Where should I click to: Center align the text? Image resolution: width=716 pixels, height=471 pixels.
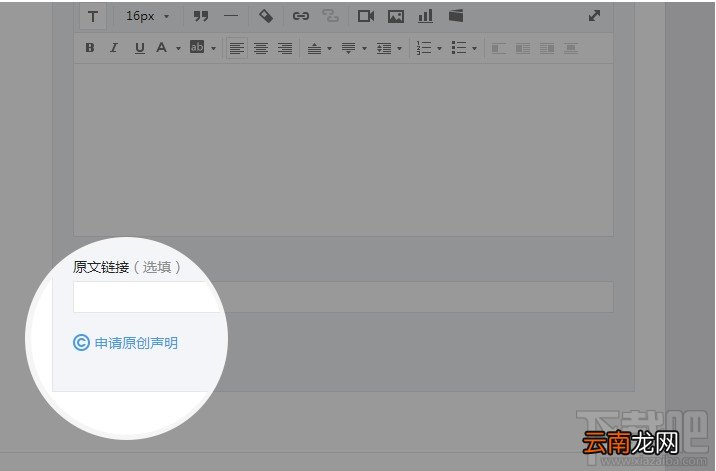261,48
